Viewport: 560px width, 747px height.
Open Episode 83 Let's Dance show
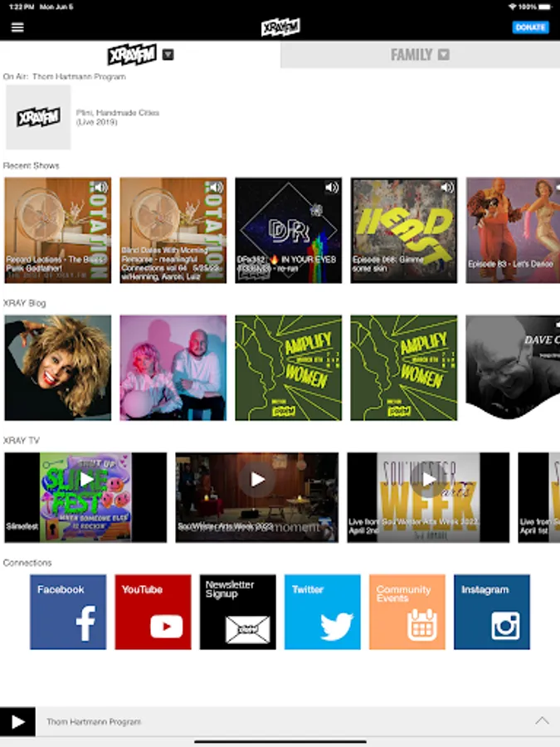[x=513, y=230]
